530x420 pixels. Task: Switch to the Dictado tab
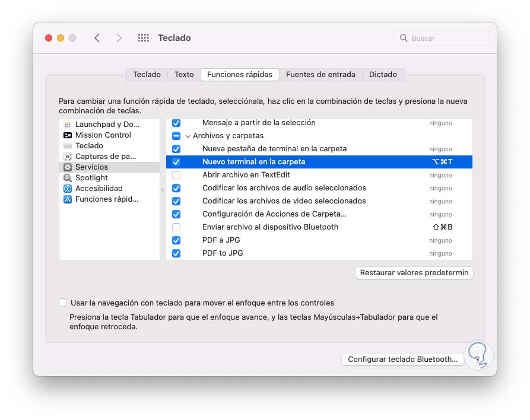tap(383, 75)
